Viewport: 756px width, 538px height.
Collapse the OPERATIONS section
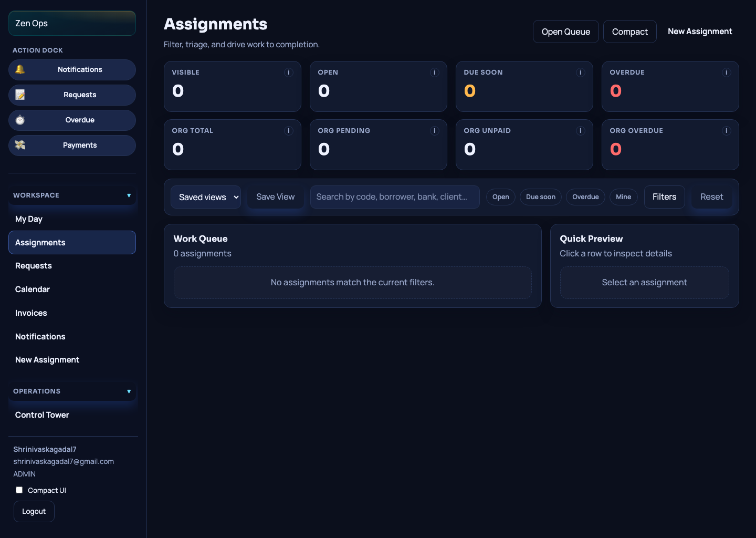point(129,391)
